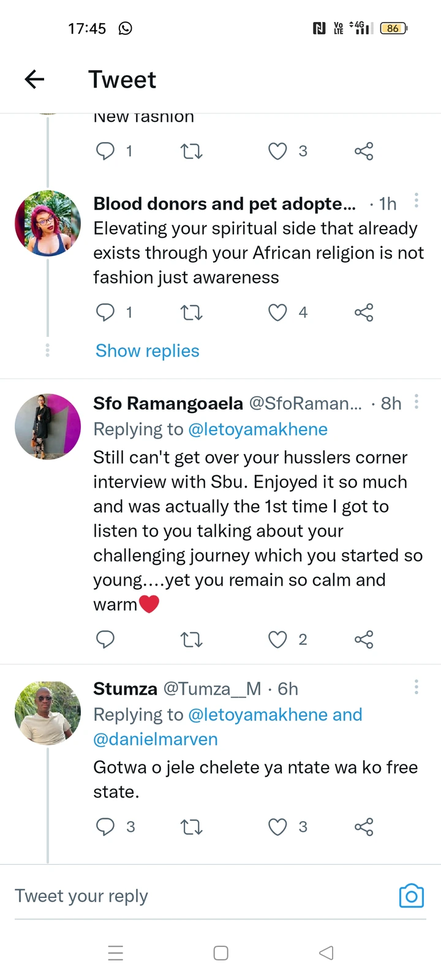Open more options for Sfo Ramangoaela's tweet

tap(417, 401)
